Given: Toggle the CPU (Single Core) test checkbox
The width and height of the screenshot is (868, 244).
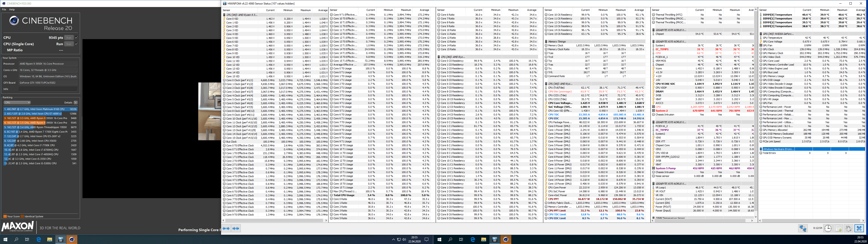Looking at the screenshot, I should [x=76, y=44].
